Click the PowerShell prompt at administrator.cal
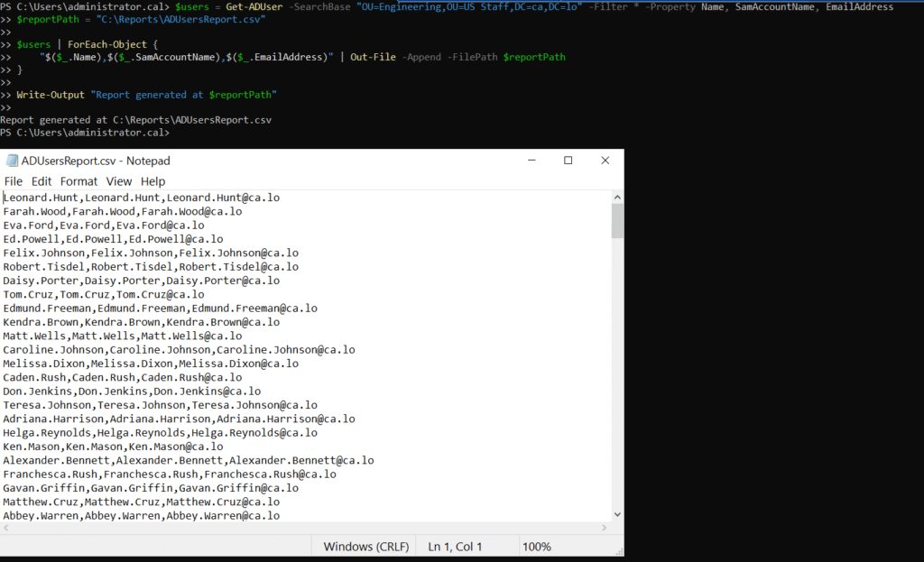This screenshot has width=924, height=562. point(85,133)
